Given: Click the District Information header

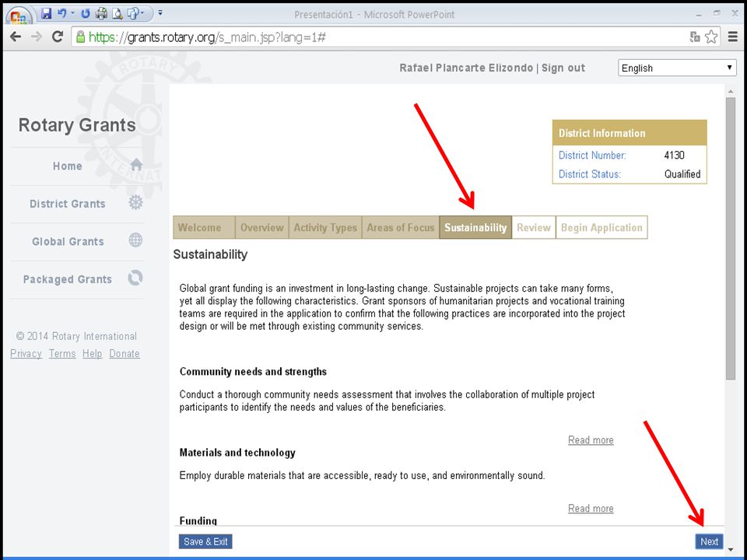Looking at the screenshot, I should (630, 133).
